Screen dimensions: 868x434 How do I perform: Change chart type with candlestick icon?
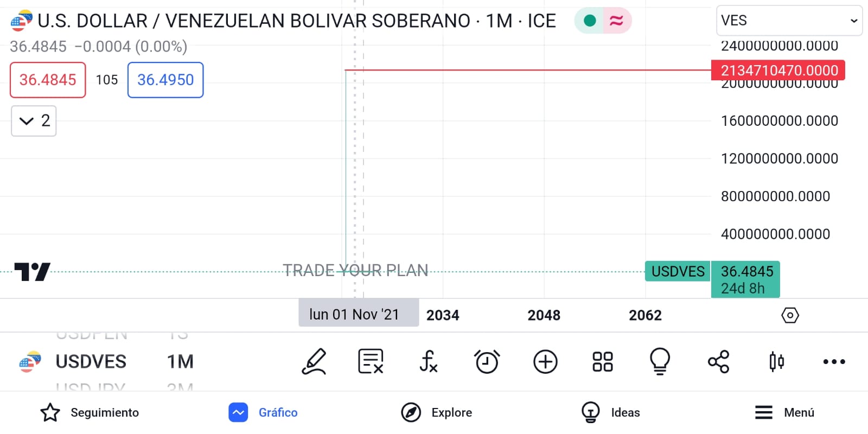(776, 362)
